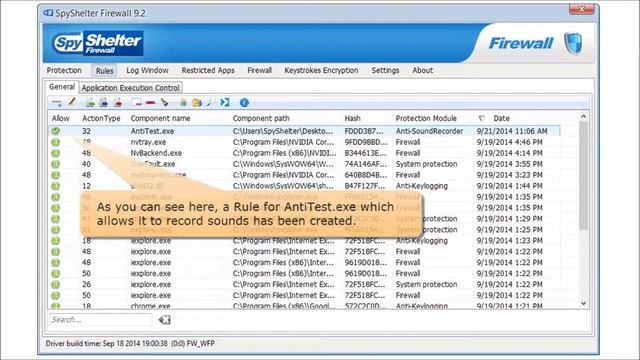
Task: Open the Rules menu
Action: 104,71
